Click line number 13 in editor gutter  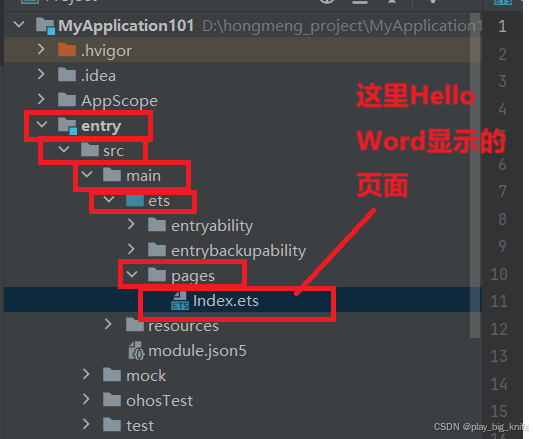click(x=499, y=356)
